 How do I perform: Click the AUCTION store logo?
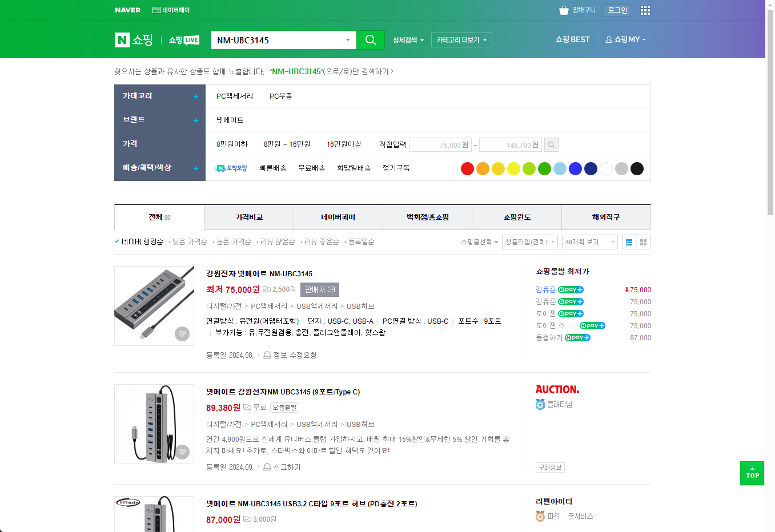(x=557, y=389)
